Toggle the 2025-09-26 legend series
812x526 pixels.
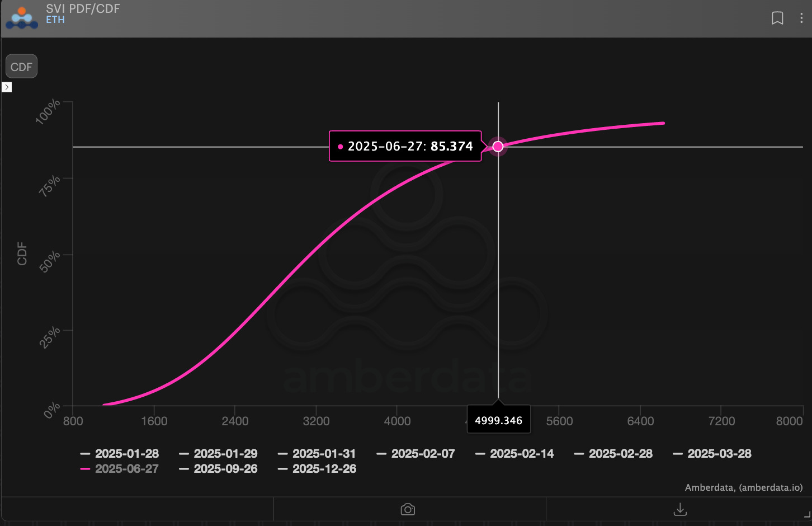tap(218, 468)
